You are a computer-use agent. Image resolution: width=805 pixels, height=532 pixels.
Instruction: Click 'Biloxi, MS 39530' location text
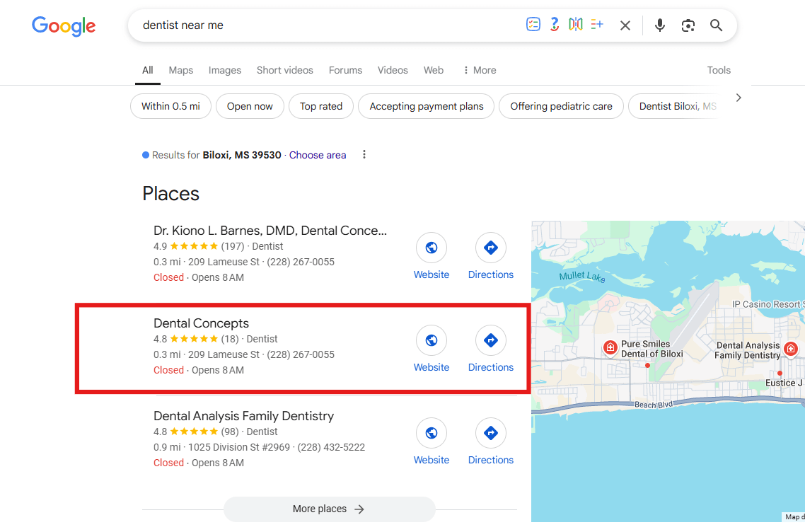(242, 155)
